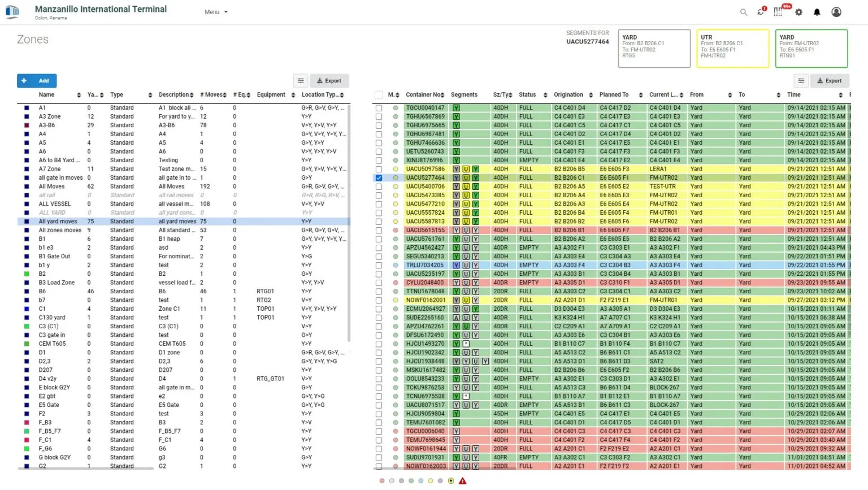Open the gate icon with 99+ badge
868x490 pixels.
tap(779, 12)
